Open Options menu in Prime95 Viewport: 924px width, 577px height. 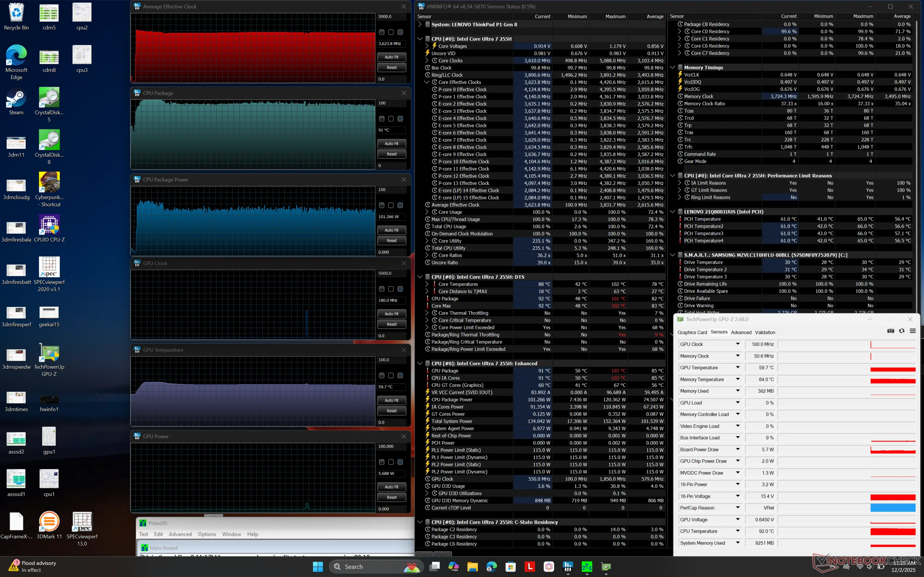[206, 534]
